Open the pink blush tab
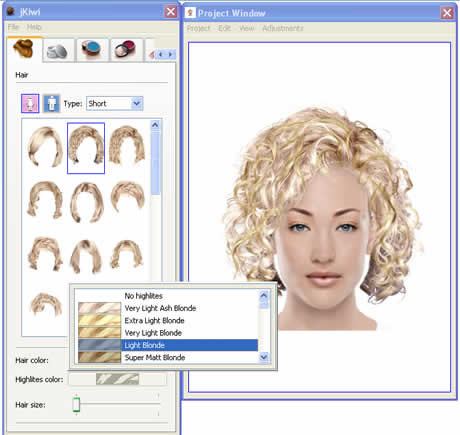460x435 pixels. pyautogui.click(x=126, y=50)
